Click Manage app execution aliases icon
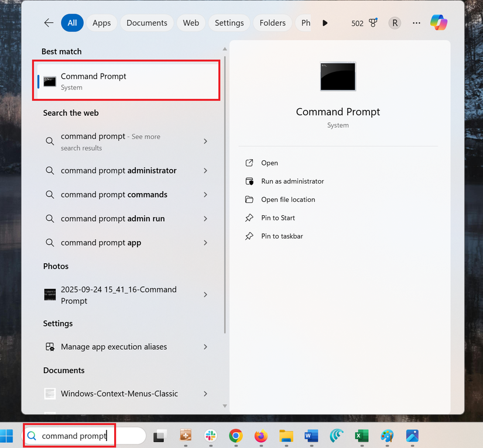The height and width of the screenshot is (448, 483). coord(50,347)
